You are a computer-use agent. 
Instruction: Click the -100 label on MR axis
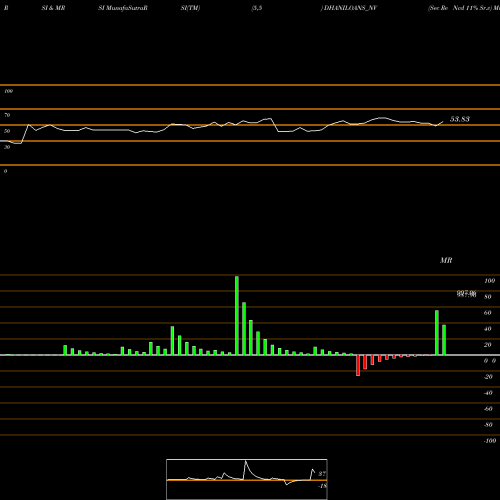[490, 441]
